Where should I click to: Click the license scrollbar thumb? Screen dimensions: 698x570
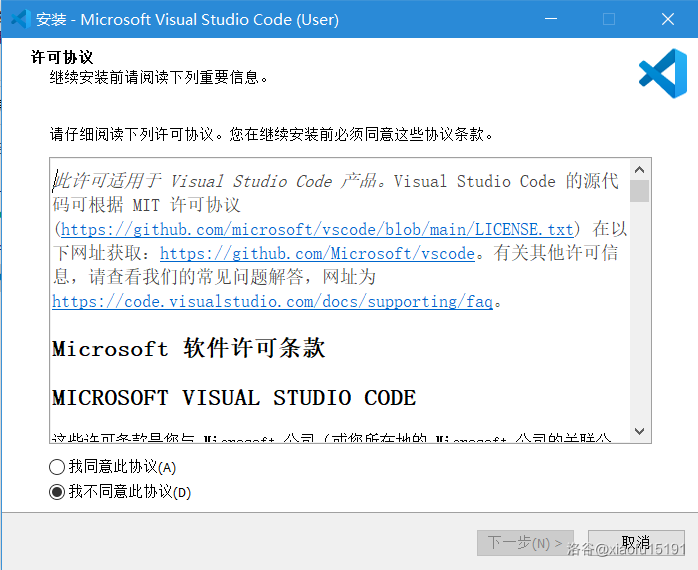pos(640,191)
